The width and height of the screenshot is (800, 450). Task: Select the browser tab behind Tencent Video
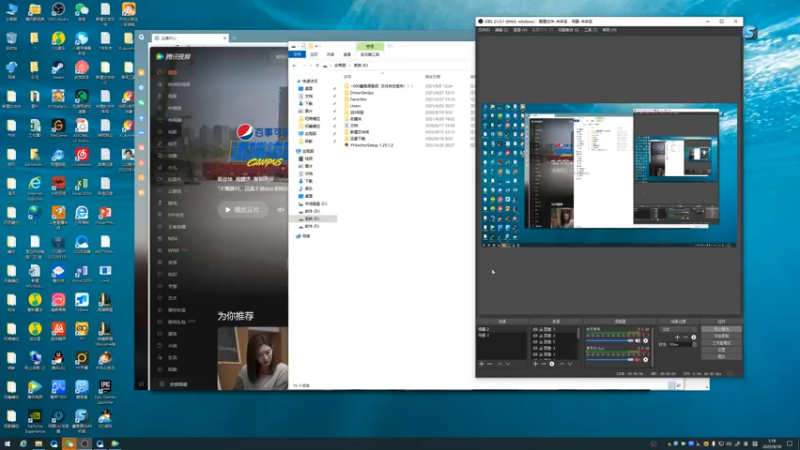point(189,38)
